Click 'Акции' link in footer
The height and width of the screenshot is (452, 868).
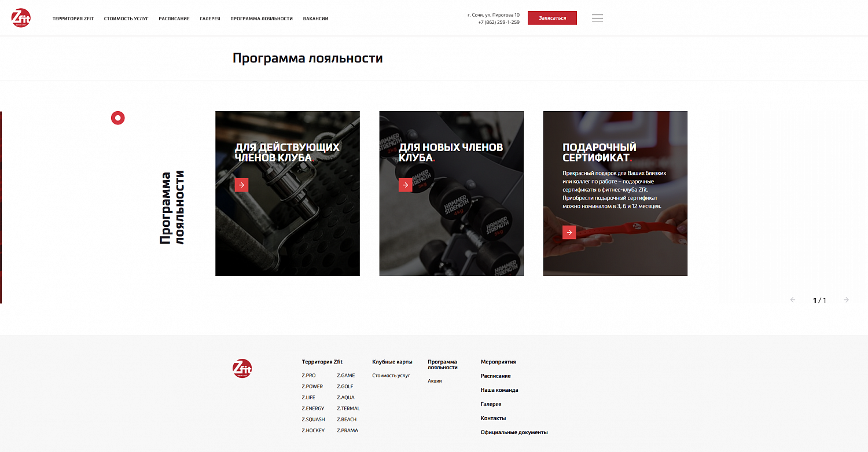435,381
